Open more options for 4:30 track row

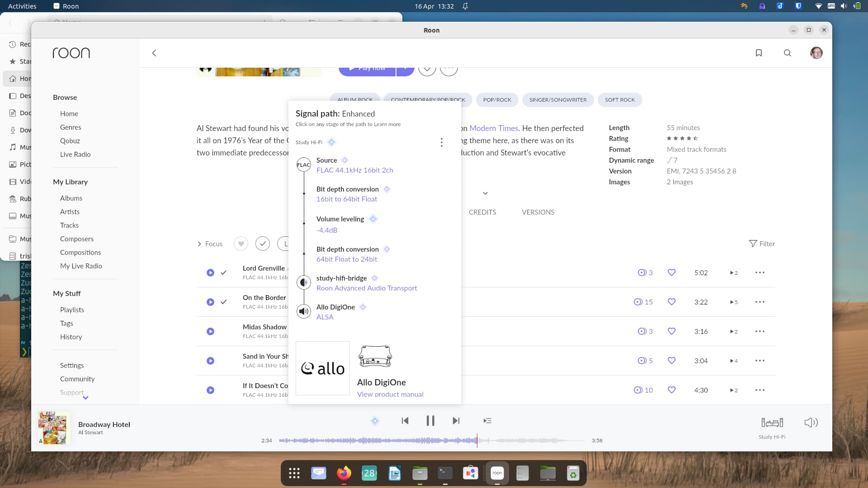pos(759,390)
